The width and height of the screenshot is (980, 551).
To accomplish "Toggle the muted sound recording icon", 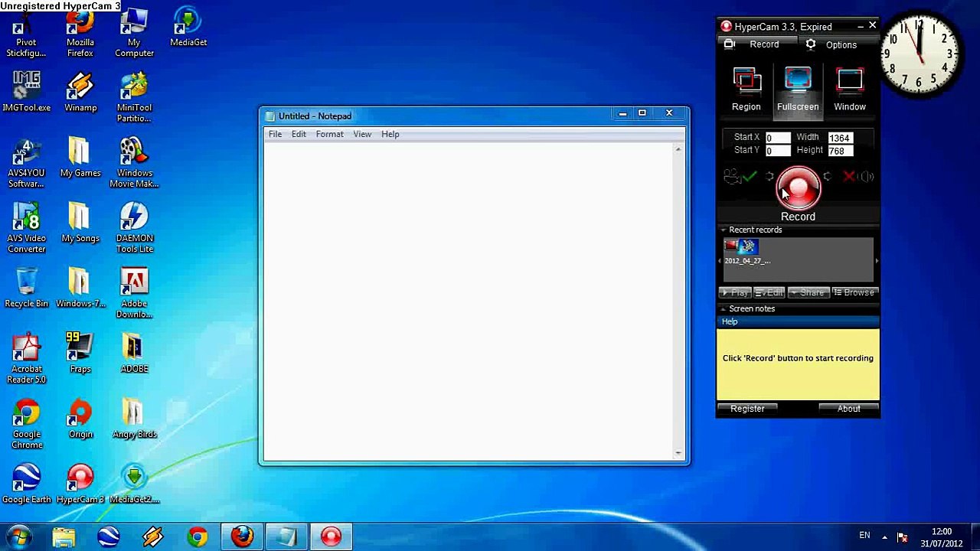I will coord(858,177).
